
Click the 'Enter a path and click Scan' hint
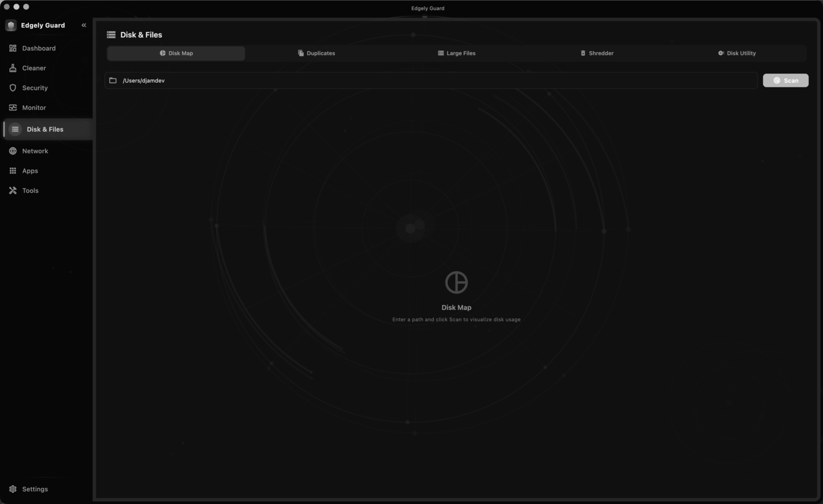click(x=456, y=320)
